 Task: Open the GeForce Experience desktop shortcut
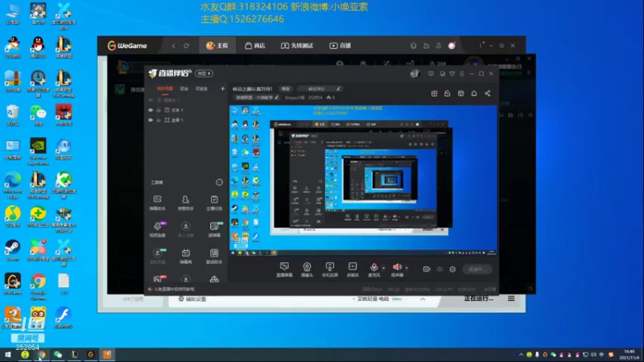(38, 151)
